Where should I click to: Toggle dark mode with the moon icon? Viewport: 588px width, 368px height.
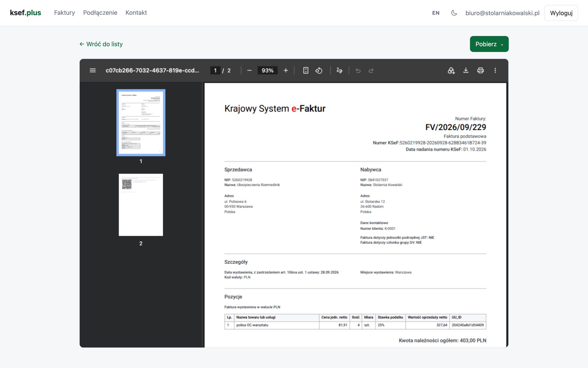coord(454,13)
